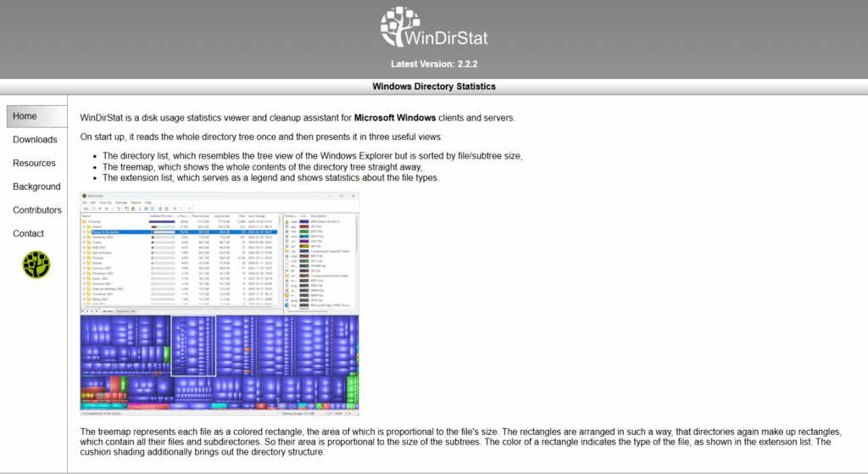Navigate to the Background page
The width and height of the screenshot is (868, 474).
tap(36, 187)
